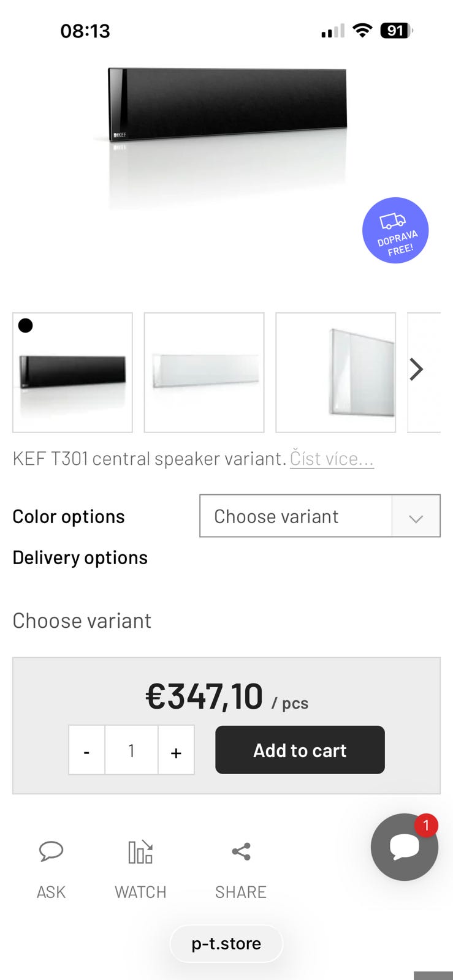Tap the red chat notification badge
The image size is (453, 980).
click(x=426, y=826)
